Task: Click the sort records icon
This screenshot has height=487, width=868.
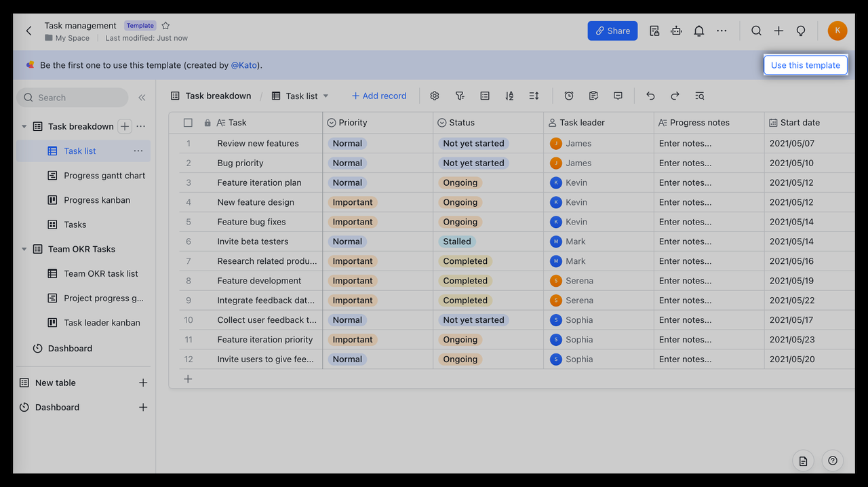Action: 509,96
